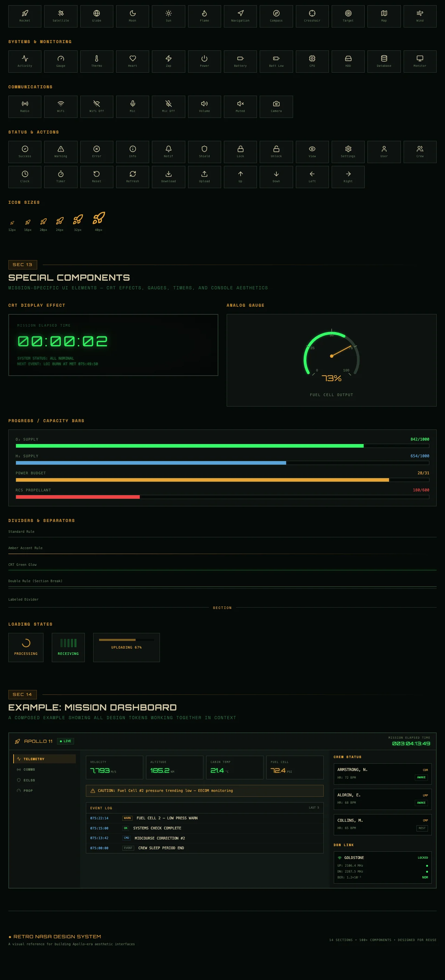Image resolution: width=445 pixels, height=980 pixels.
Task: Click the ALDRIN, E. crew card
Action: click(383, 799)
